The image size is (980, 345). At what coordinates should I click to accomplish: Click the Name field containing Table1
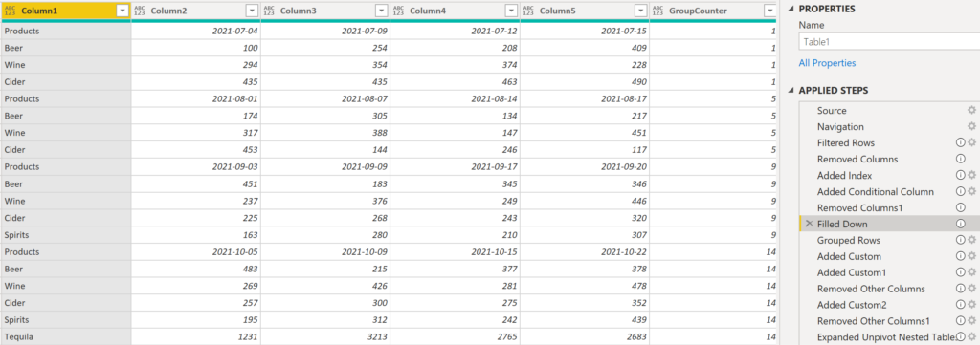click(x=889, y=42)
